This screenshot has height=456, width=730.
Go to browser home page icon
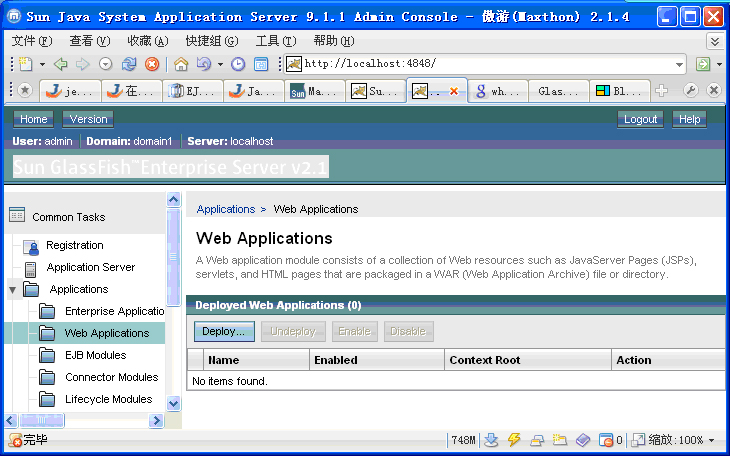181,64
